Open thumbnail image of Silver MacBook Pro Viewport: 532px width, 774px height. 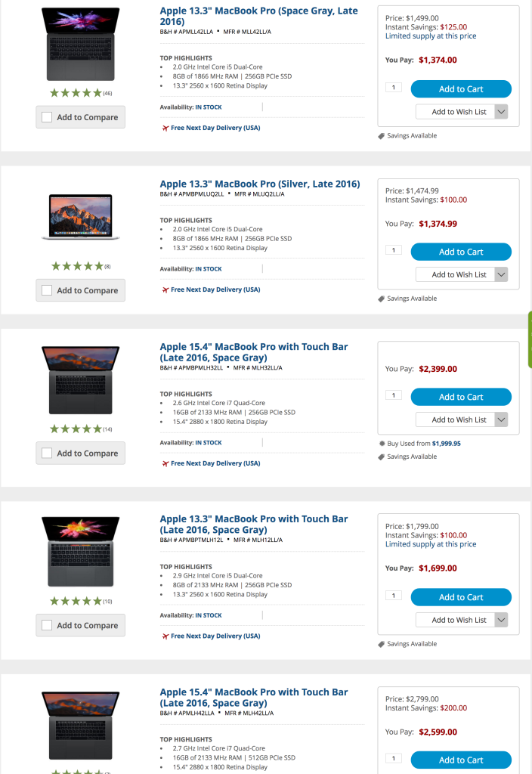80,217
